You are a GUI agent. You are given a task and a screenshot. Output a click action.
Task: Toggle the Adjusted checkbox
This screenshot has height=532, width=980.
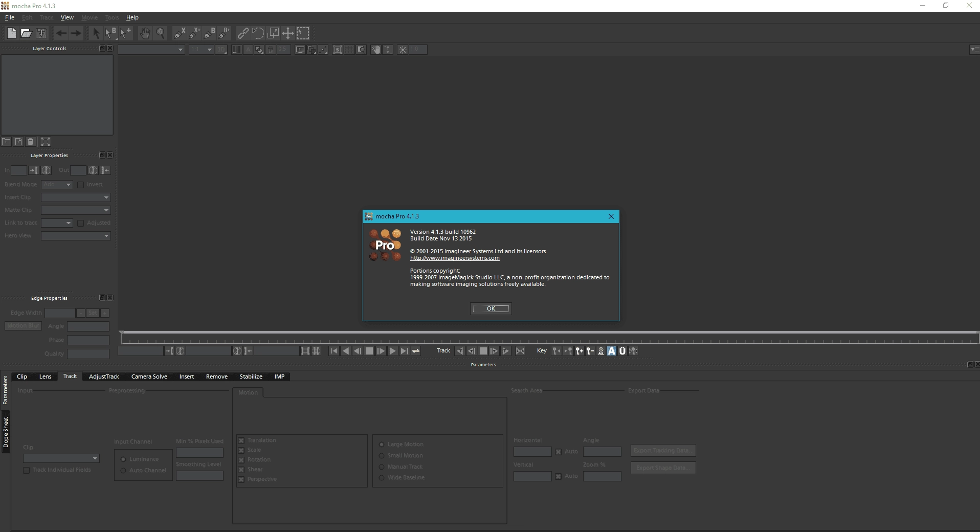80,223
